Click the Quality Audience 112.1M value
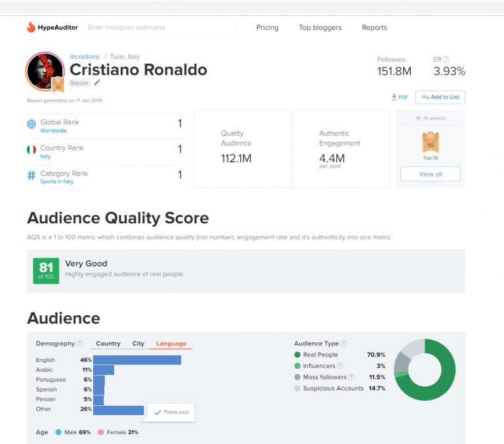This screenshot has height=444, width=504. coord(236,158)
